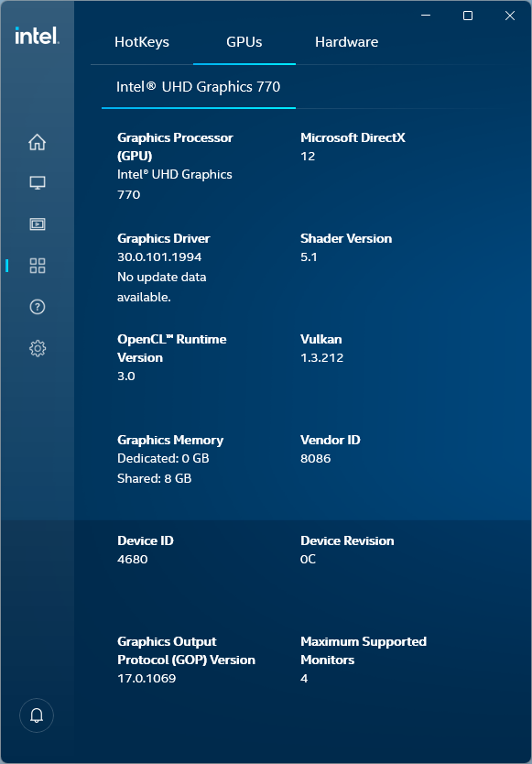Click the Vendor ID value 8086
Screen dimensions: 532x764
316,459
